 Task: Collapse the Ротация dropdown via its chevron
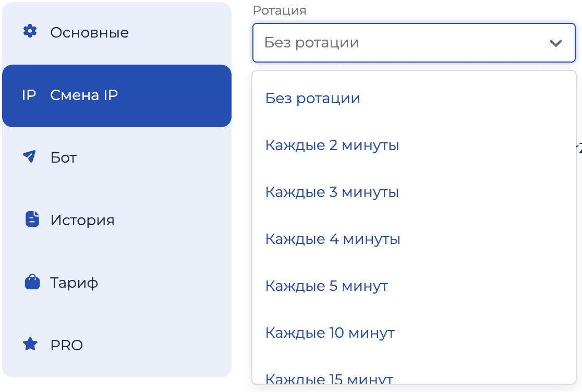(x=556, y=43)
